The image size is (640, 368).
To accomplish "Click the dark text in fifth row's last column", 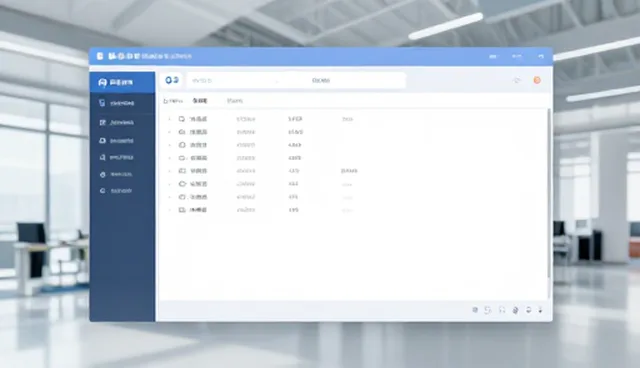I will 349,171.
